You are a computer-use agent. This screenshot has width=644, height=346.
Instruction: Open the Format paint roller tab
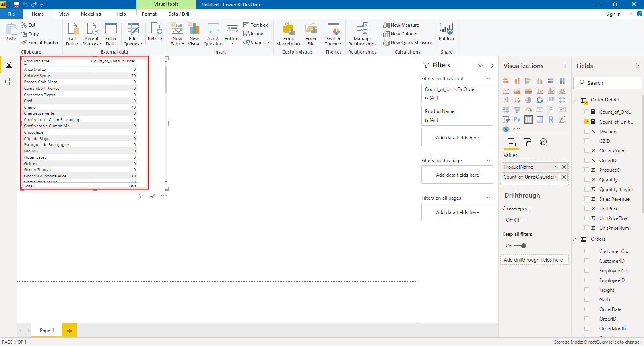[528, 142]
